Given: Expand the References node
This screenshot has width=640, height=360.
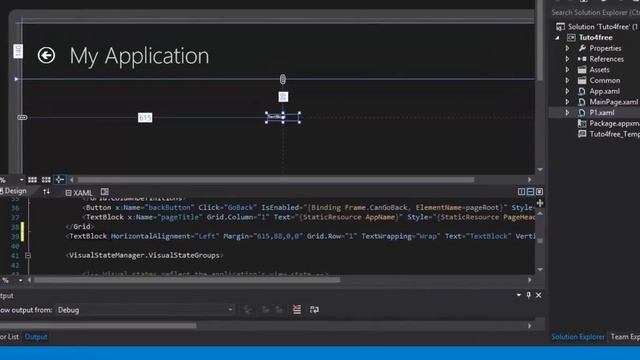Looking at the screenshot, I should pos(567,59).
